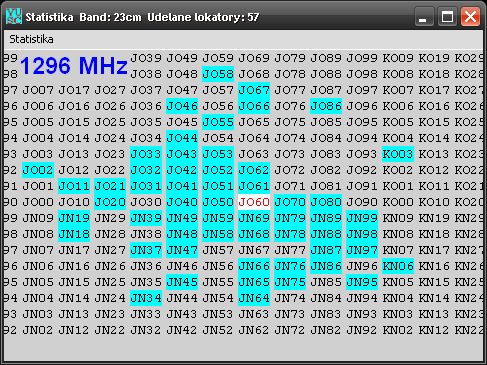This screenshot has width=487, height=365.
Task: Click locator cell JO44
Action: [182, 138]
